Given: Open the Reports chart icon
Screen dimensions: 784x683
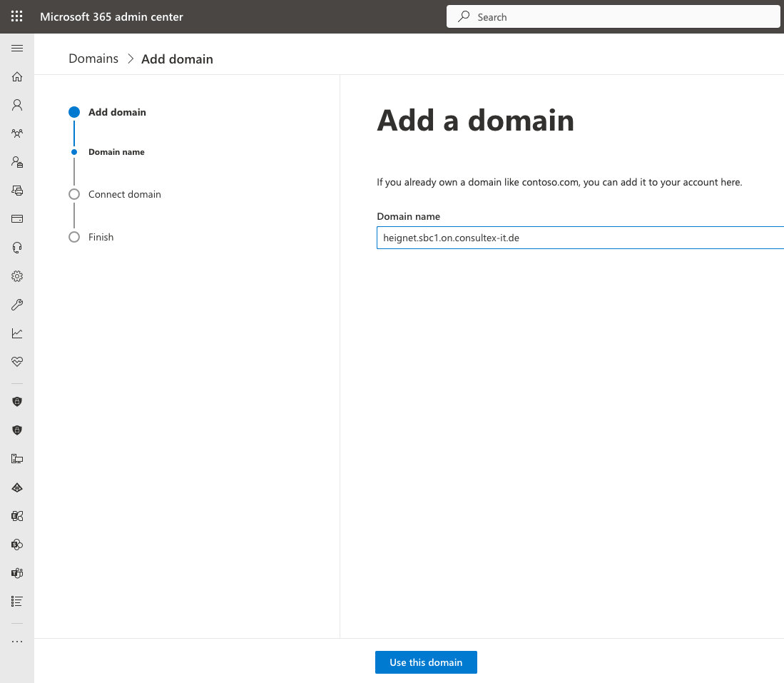Looking at the screenshot, I should (x=17, y=333).
